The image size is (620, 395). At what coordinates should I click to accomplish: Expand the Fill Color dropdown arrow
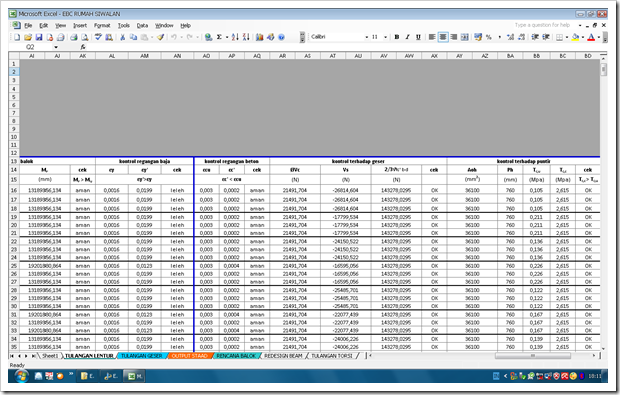583,37
